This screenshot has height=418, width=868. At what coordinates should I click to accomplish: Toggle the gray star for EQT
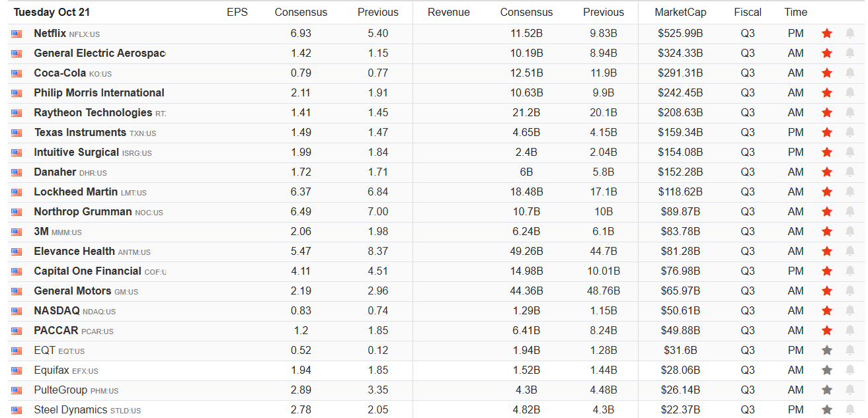pos(826,351)
